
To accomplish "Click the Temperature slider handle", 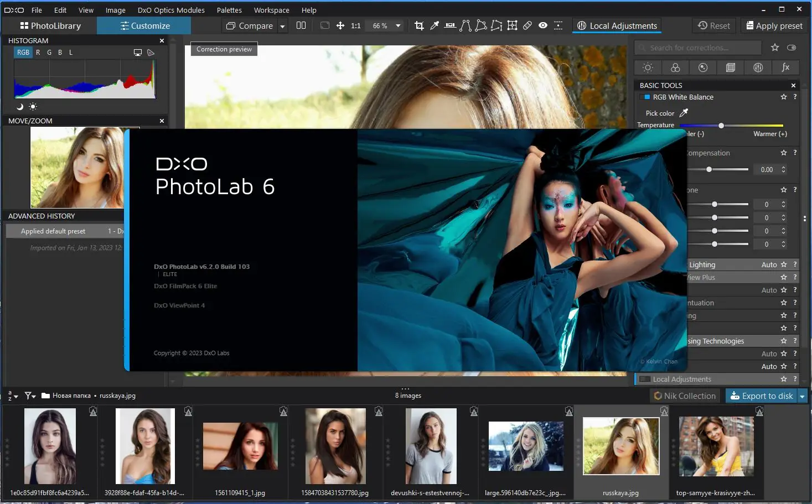I will pyautogui.click(x=721, y=126).
